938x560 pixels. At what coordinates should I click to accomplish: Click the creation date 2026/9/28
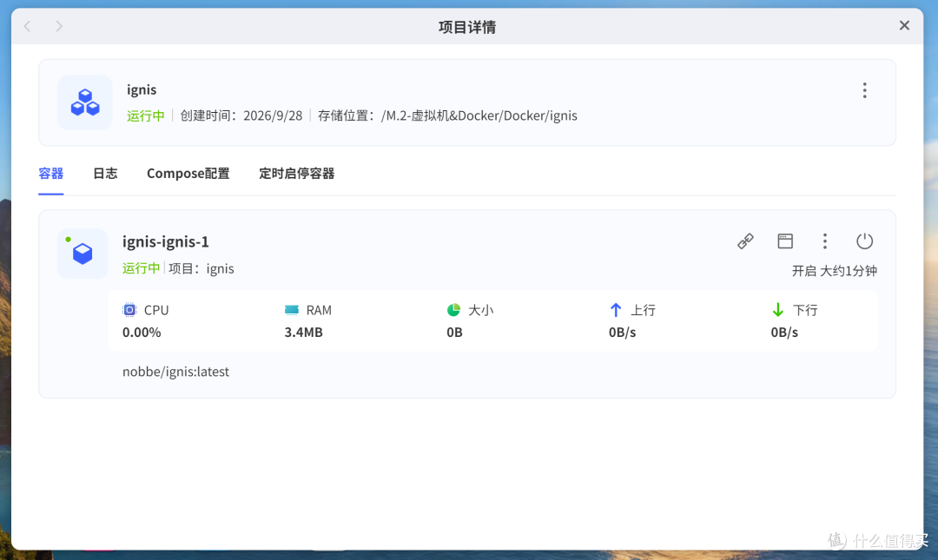273,115
